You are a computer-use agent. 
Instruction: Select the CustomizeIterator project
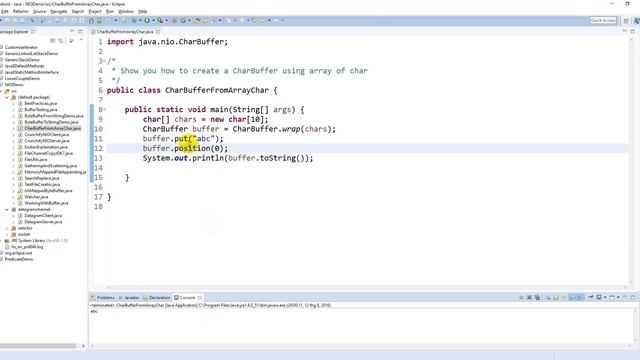click(x=21, y=47)
